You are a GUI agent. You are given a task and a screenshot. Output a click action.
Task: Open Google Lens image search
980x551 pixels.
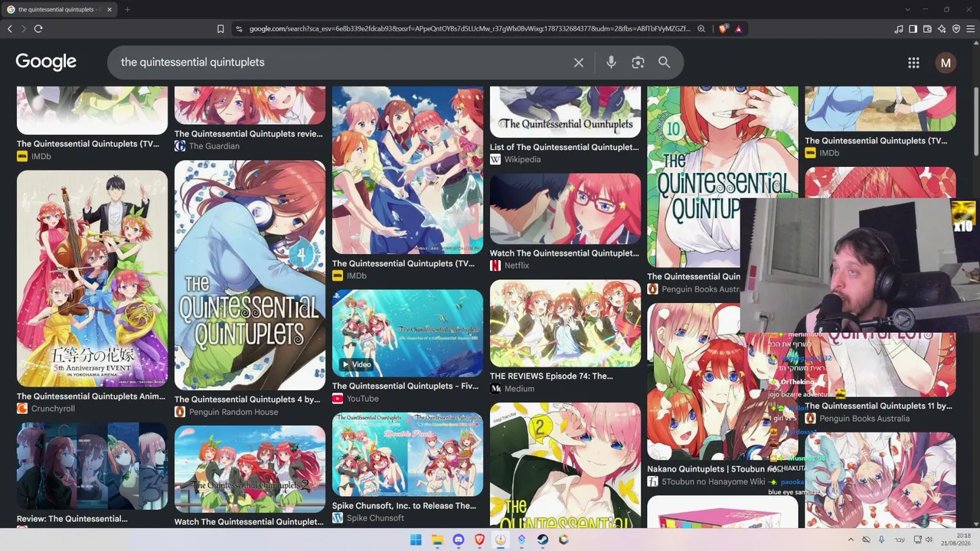click(x=638, y=63)
